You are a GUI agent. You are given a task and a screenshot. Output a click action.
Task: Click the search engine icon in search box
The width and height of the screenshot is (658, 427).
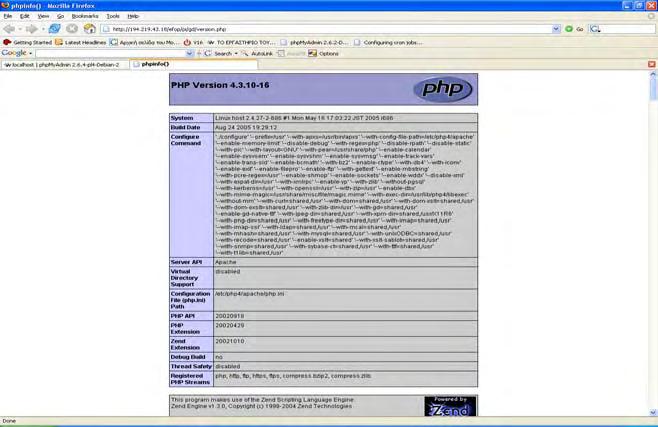(x=595, y=29)
